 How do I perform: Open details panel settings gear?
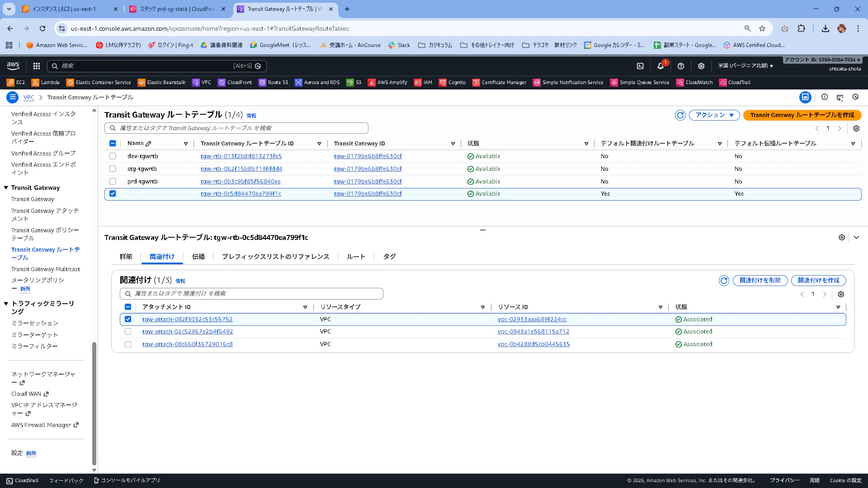842,237
